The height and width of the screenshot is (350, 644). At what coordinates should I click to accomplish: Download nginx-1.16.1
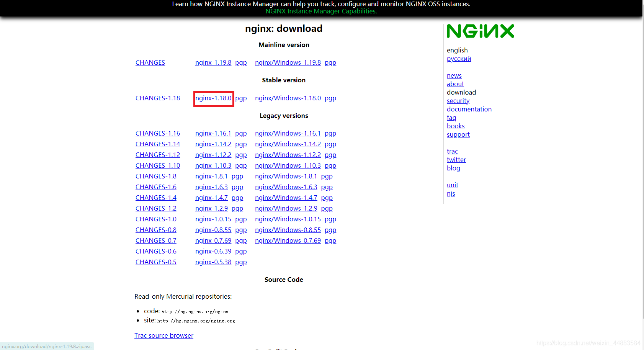coord(213,133)
